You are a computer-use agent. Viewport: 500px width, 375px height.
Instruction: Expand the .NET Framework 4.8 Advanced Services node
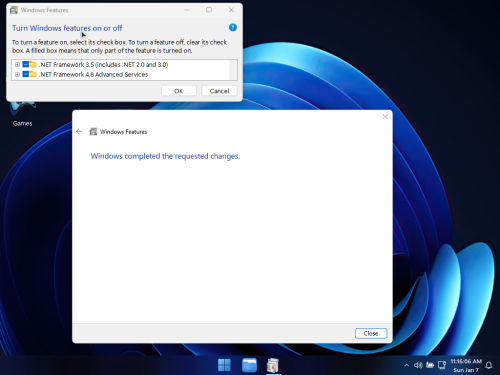tap(17, 74)
